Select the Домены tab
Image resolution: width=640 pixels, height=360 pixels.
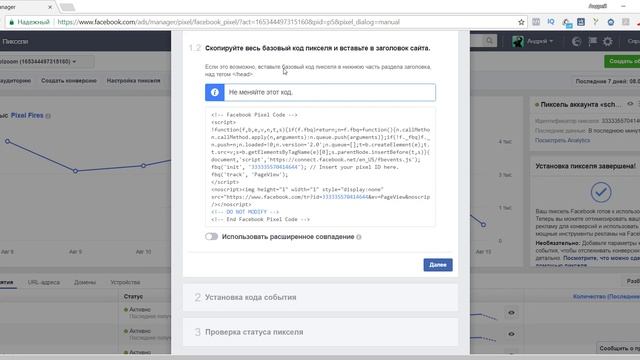click(85, 282)
